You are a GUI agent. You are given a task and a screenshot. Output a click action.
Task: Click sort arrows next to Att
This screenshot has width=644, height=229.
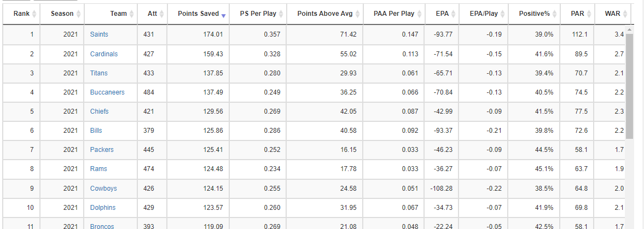162,14
